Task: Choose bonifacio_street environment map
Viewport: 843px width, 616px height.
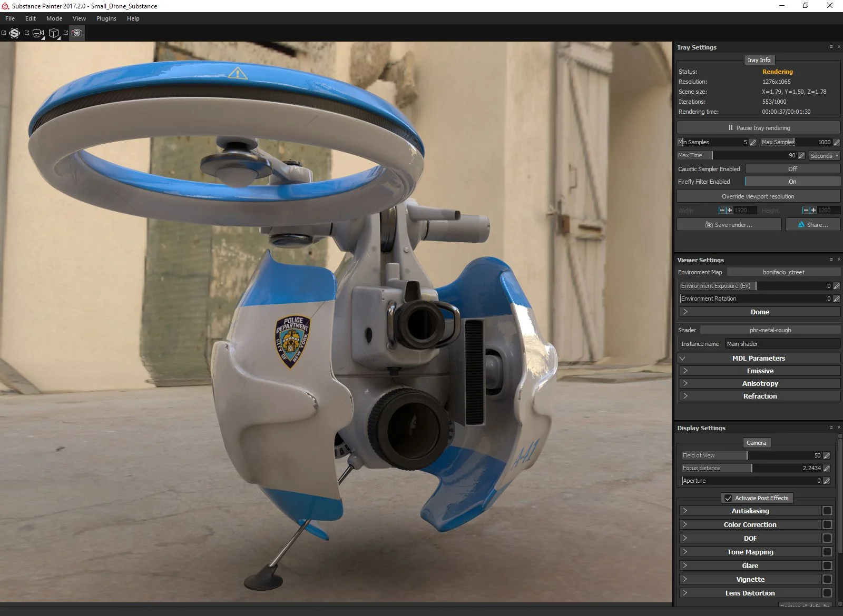Action: [x=783, y=272]
